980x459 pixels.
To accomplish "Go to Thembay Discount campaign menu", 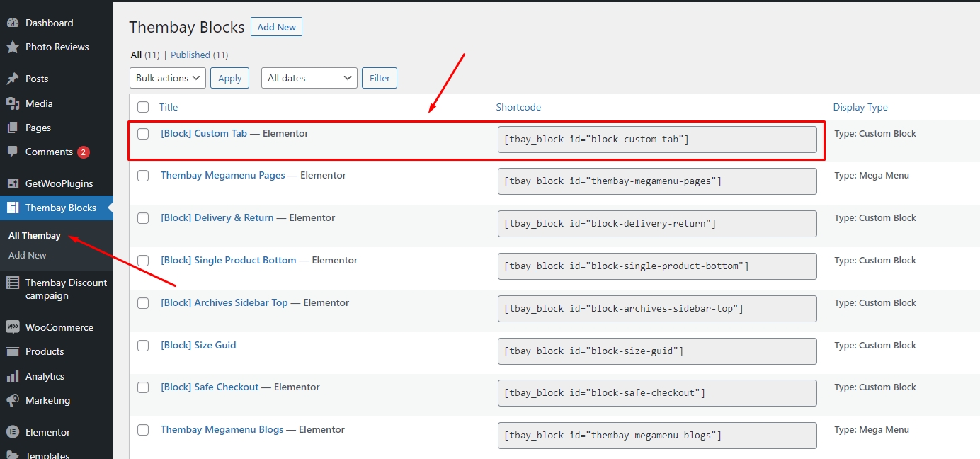I will (x=66, y=289).
